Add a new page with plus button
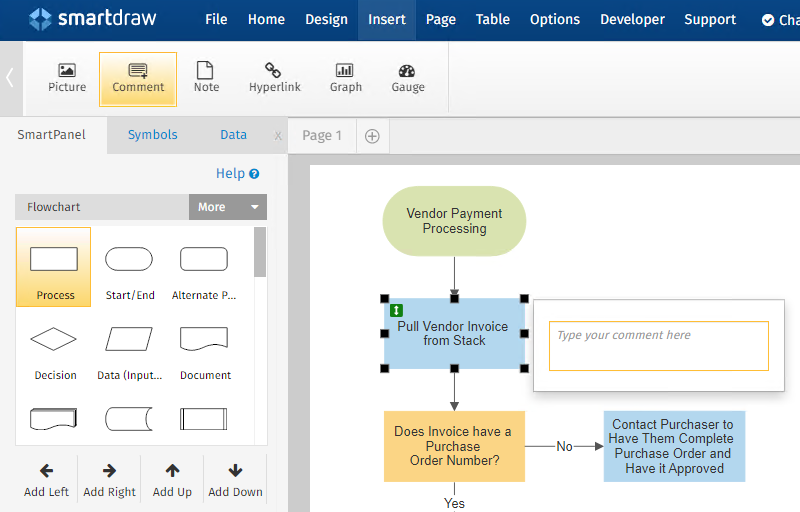800x512 pixels. pyautogui.click(x=372, y=136)
